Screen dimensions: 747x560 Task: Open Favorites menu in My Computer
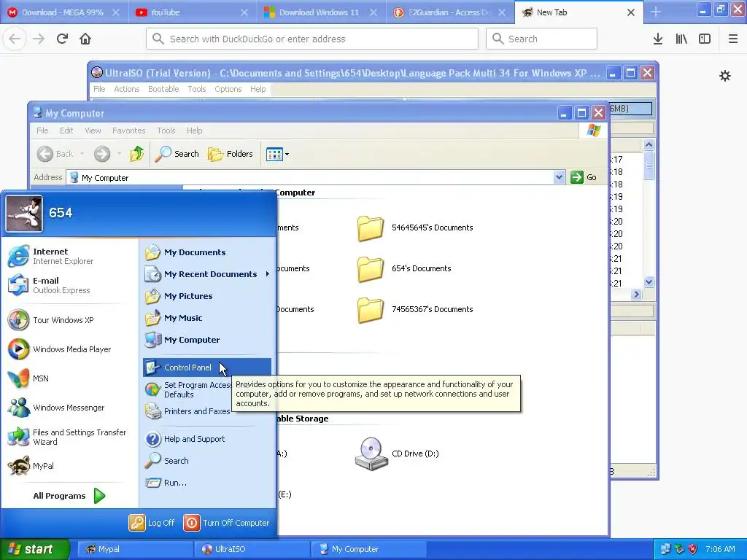tap(128, 131)
